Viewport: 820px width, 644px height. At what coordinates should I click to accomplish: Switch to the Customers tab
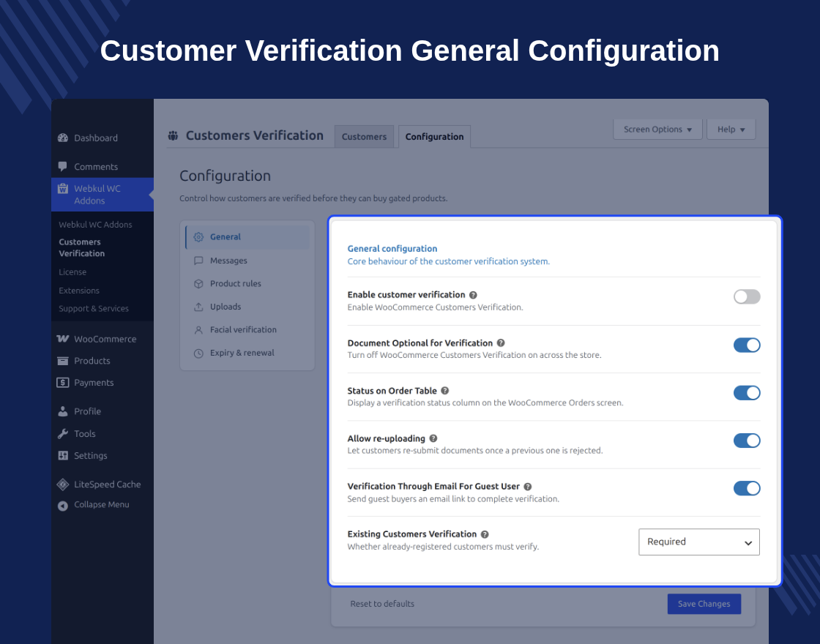pyautogui.click(x=364, y=136)
